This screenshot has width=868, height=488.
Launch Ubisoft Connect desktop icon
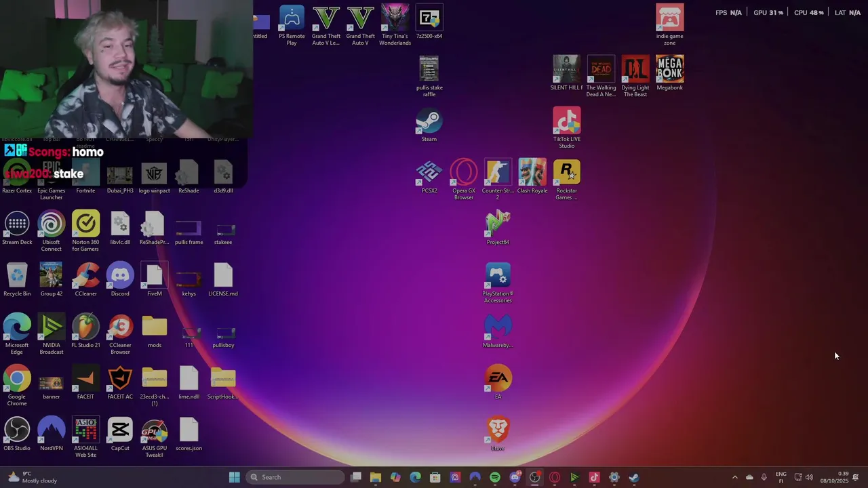[51, 231]
